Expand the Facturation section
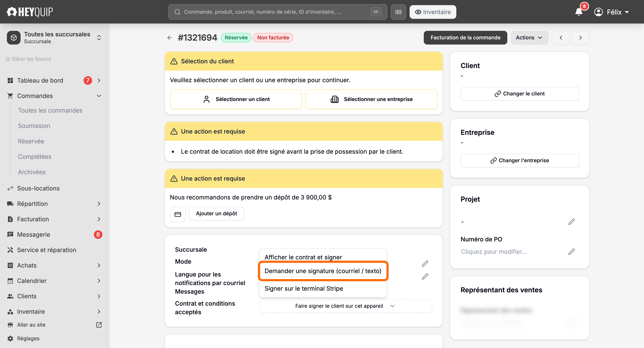The width and height of the screenshot is (644, 348). pos(99,219)
